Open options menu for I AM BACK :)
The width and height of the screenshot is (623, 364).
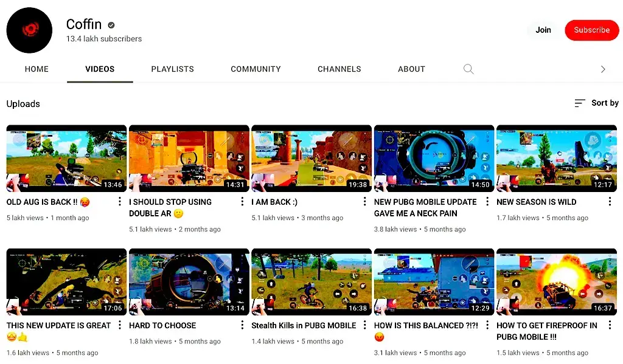point(365,202)
